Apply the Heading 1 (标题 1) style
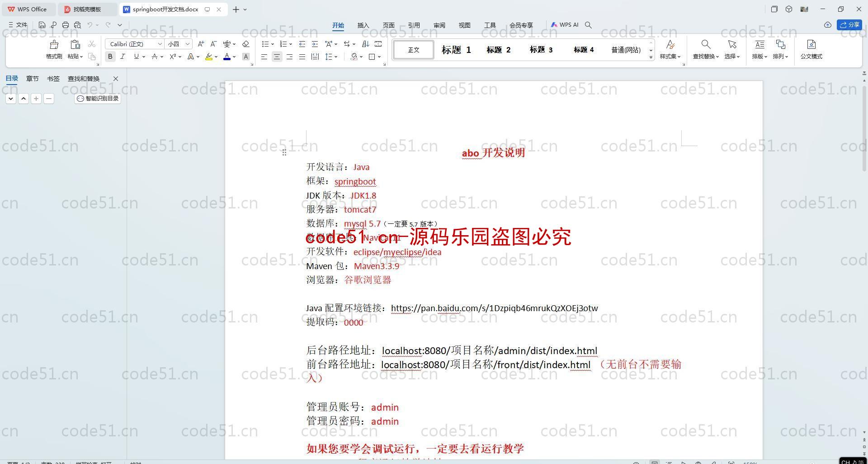This screenshot has height=464, width=868. pos(456,50)
